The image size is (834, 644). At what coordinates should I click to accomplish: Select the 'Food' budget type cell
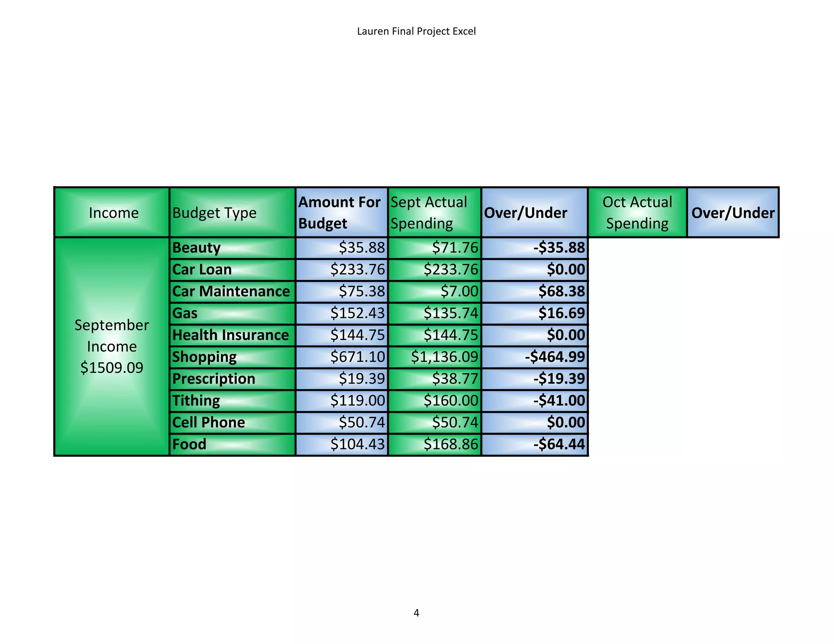233,445
